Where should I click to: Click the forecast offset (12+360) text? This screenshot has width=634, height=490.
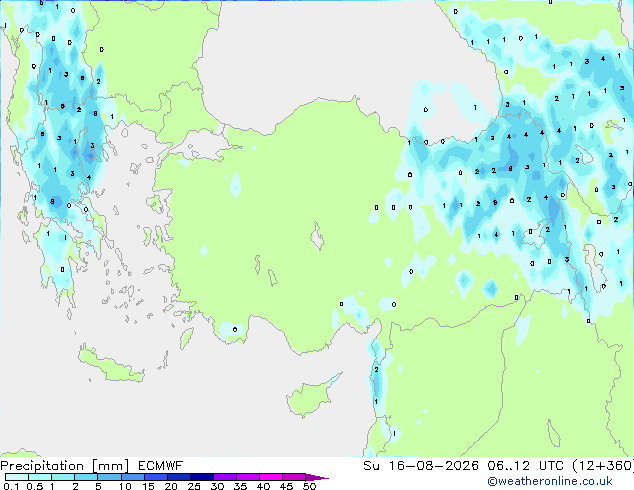tap(602, 466)
